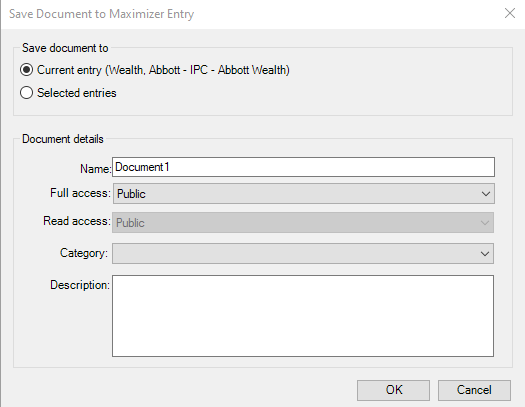
Task: Click the "Document details" group heading
Action: click(63, 139)
